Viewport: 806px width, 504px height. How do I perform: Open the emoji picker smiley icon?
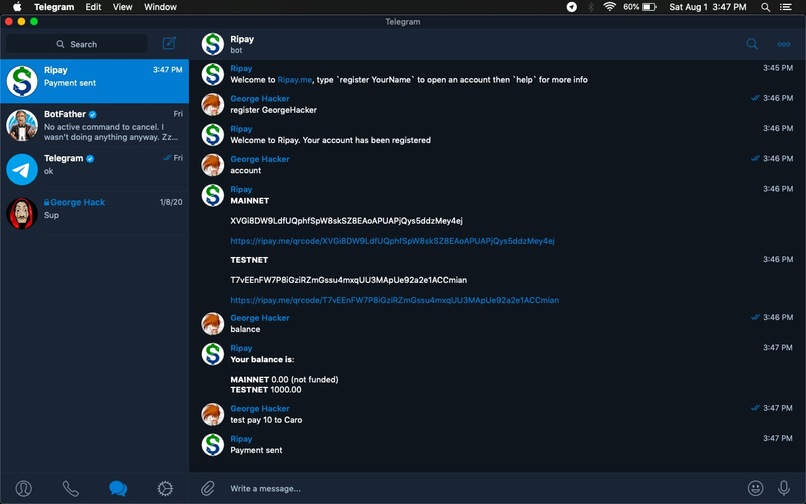pos(755,488)
